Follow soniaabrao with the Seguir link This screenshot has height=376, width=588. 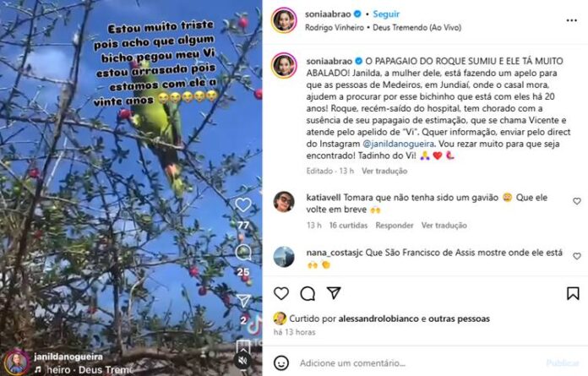[386, 14]
